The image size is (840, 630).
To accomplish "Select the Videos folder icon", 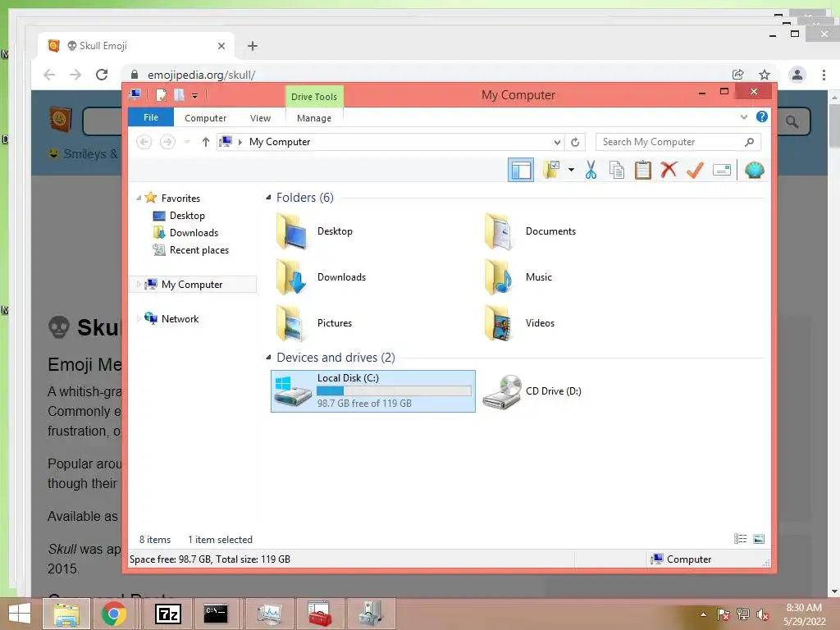I will pos(499,323).
